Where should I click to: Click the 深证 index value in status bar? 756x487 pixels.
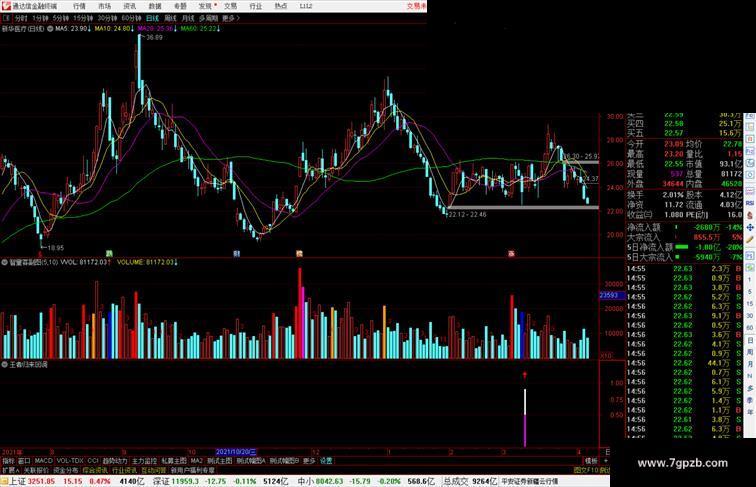pos(185,481)
